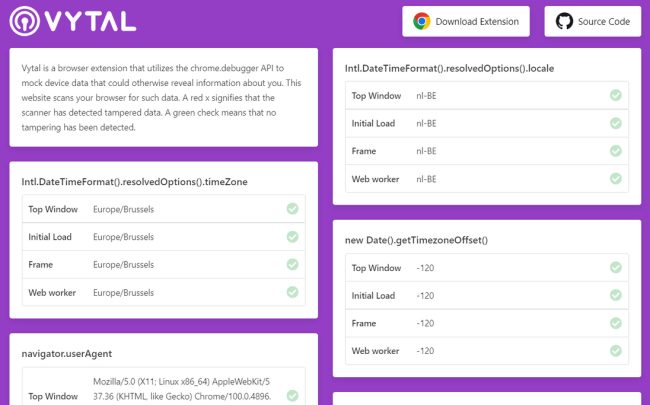650x405 pixels.
Task: Click Initial Load label in getTimezoneOffset table
Action: 373,296
